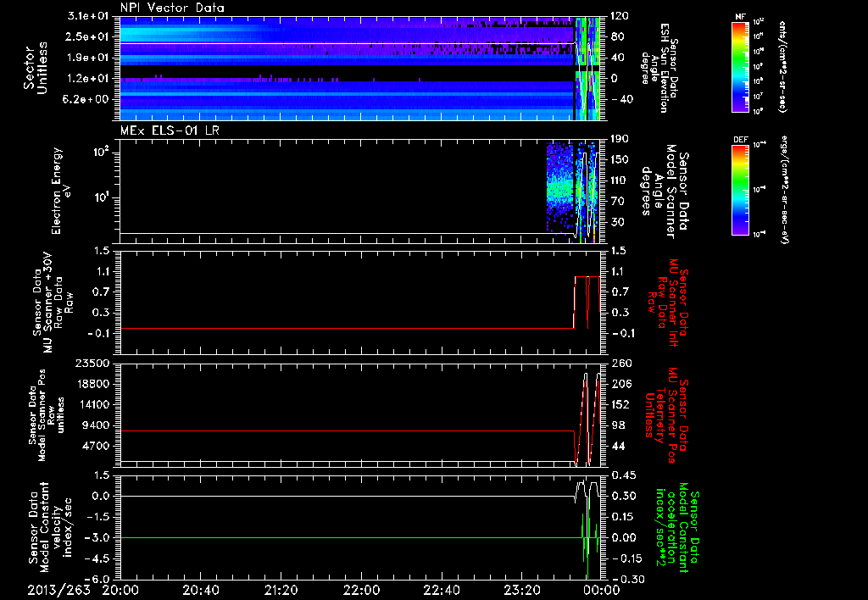This screenshot has height=600, width=868.
Task: Click the red "MU Scanner Inh" axis label
Action: coord(668,303)
